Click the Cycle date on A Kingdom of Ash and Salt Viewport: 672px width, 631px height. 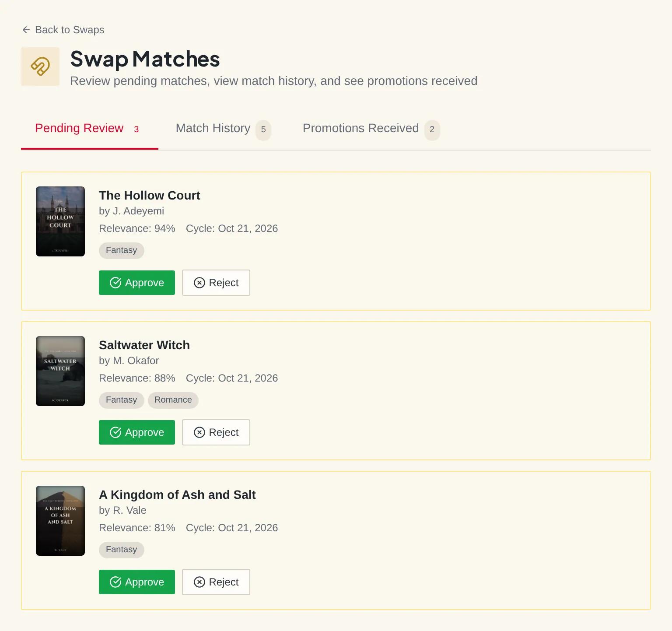click(x=232, y=528)
